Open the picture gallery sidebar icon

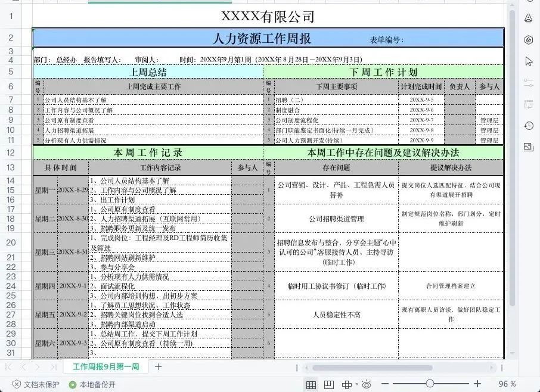click(528, 147)
